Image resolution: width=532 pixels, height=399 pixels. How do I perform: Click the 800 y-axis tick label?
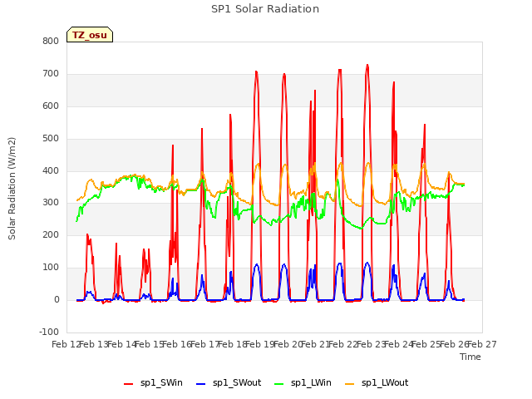coord(51,41)
